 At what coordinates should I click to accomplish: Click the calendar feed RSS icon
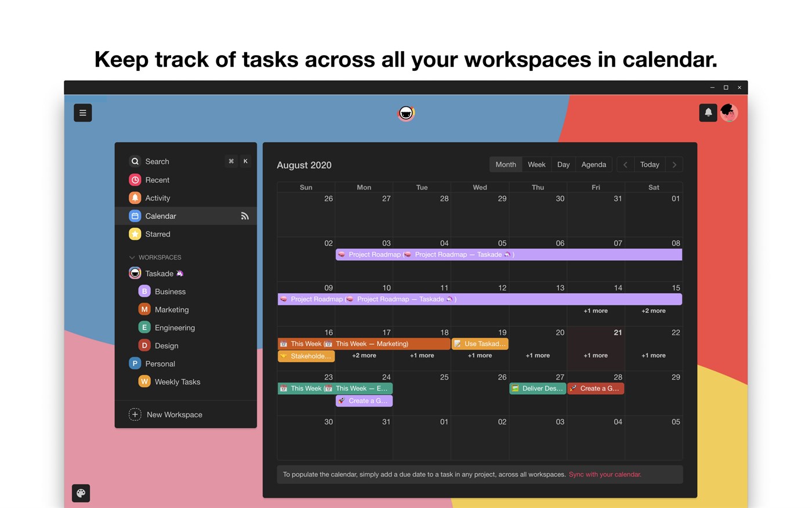pos(245,216)
